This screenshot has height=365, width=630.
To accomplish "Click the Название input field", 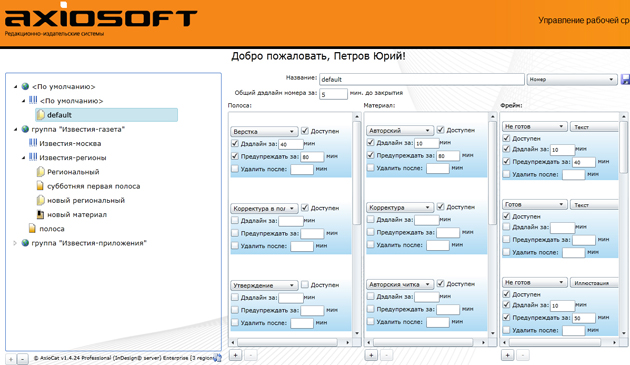I will click(x=422, y=79).
